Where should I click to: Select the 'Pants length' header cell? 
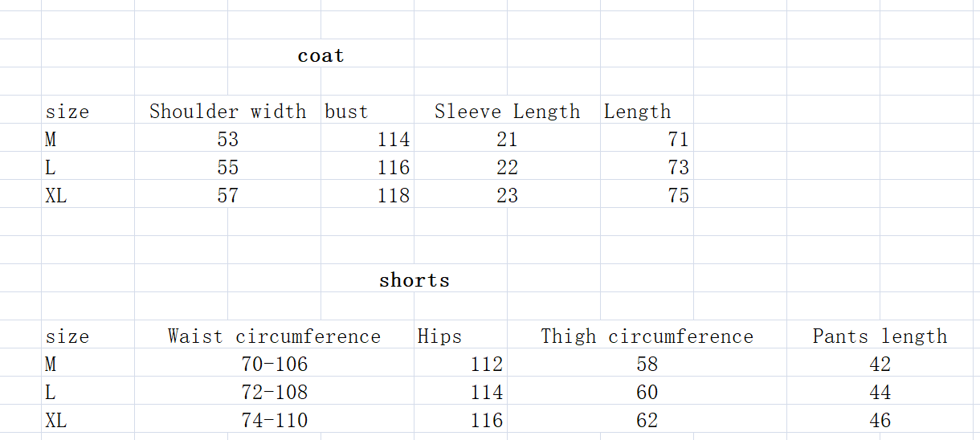[x=880, y=336]
